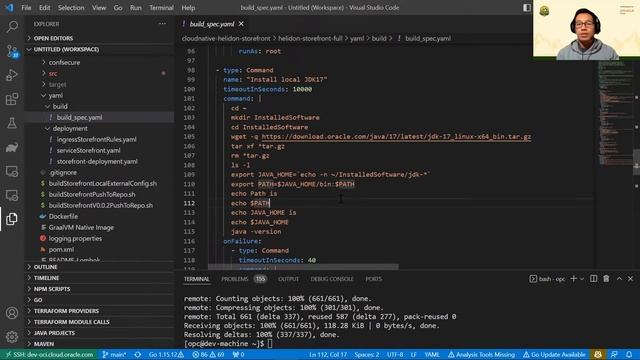Open the Selection menu
Viewport: 640px width, 360px height.
point(71,8)
